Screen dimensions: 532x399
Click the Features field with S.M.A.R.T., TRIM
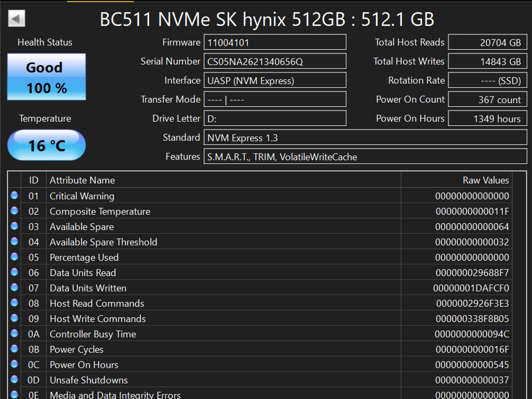tap(365, 156)
